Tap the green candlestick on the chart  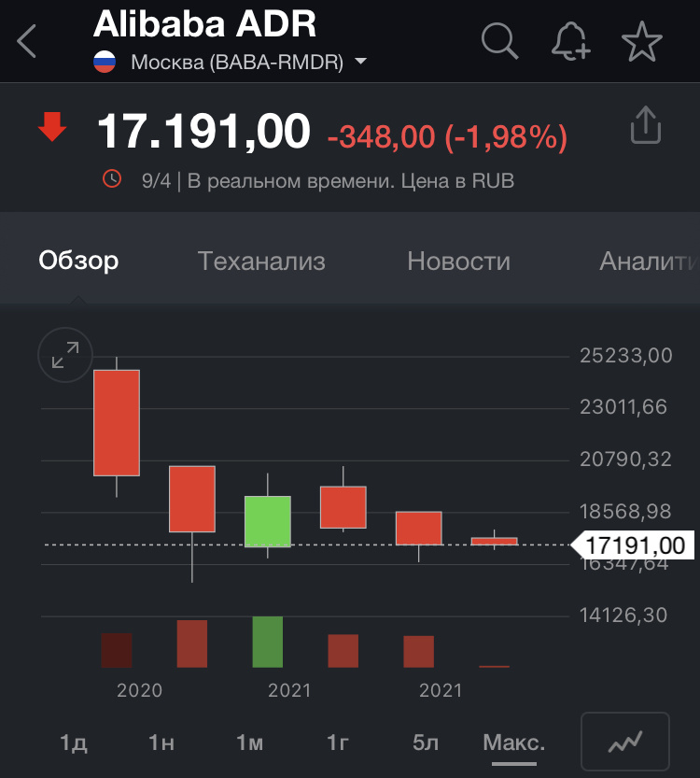tap(268, 521)
